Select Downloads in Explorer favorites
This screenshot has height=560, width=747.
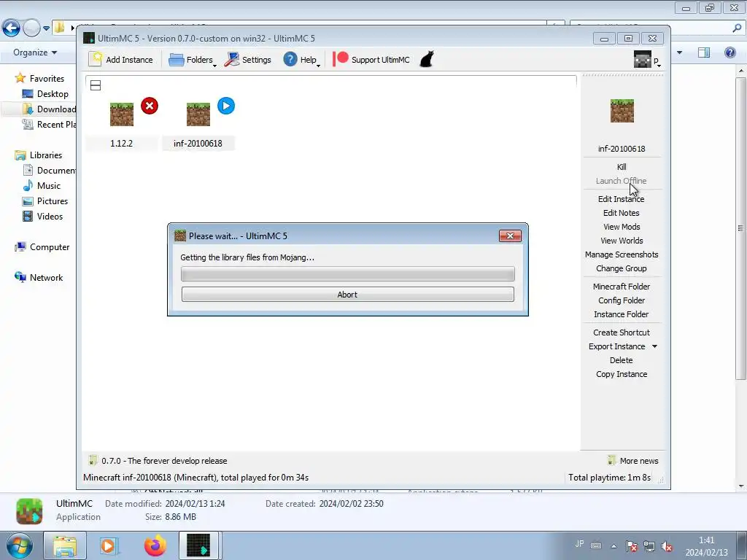point(49,109)
